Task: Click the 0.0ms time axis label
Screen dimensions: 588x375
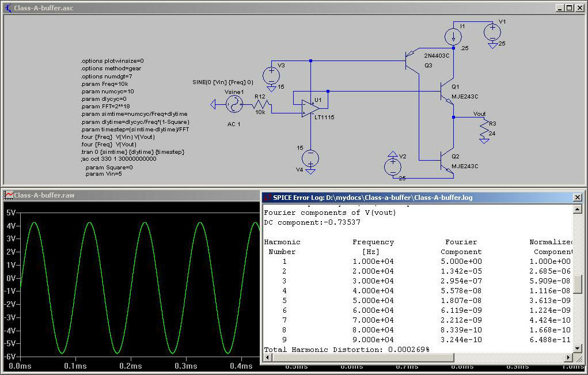Action: (20, 366)
